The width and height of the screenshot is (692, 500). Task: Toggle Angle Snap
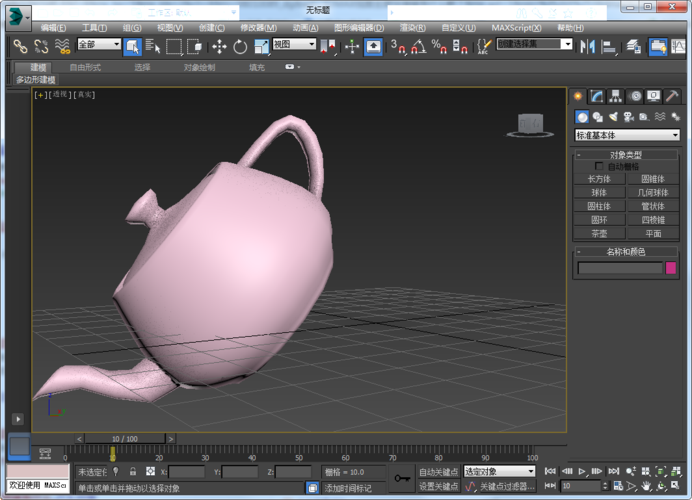pyautogui.click(x=418, y=46)
